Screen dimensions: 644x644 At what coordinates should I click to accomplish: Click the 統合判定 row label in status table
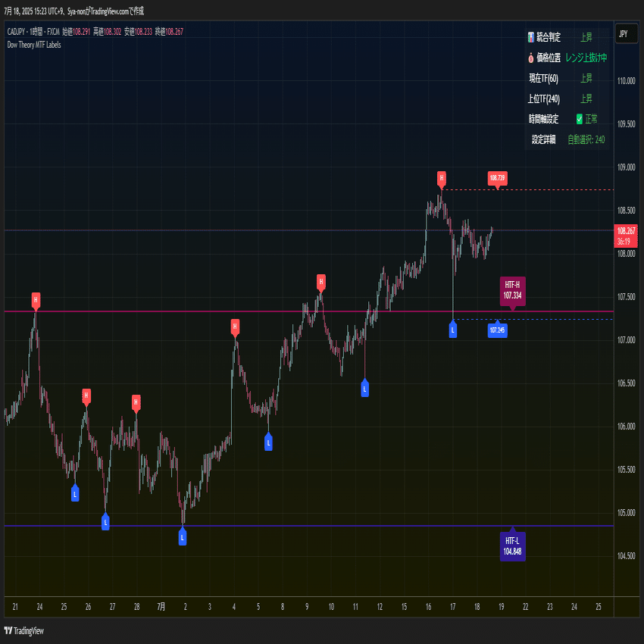point(549,37)
